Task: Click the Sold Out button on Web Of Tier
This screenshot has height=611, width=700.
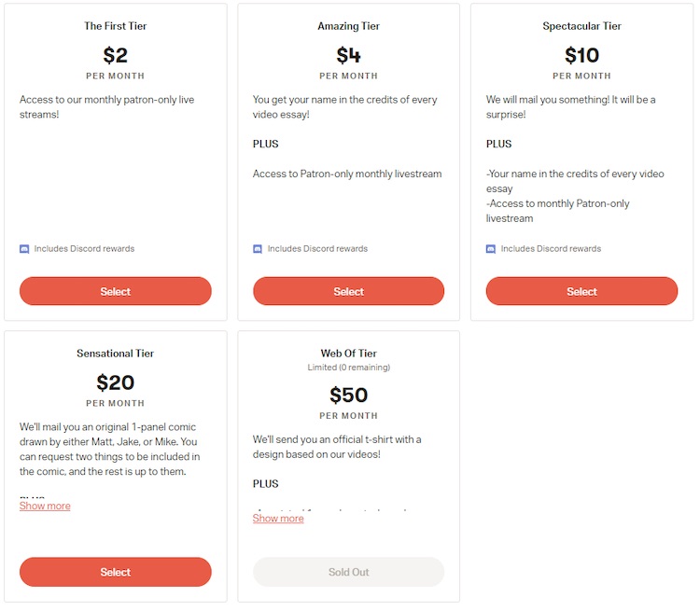Action: tap(348, 572)
